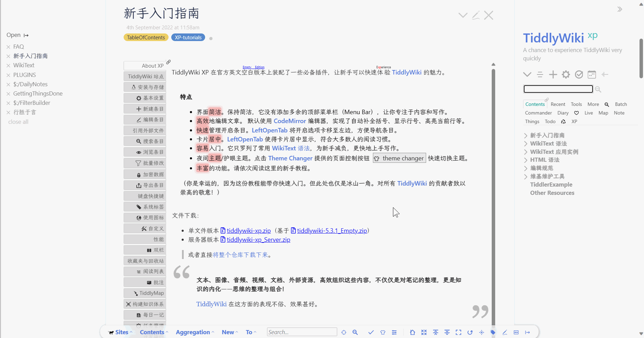Expand HTML 语法 in the contents tree
Image resolution: width=644 pixels, height=338 pixels.
526,160
